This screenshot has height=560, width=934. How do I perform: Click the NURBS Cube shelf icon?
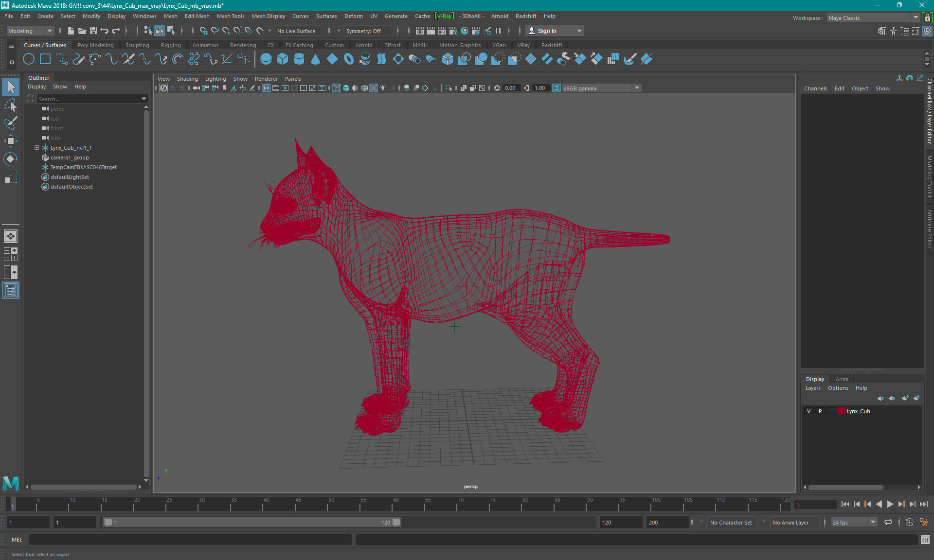(283, 59)
